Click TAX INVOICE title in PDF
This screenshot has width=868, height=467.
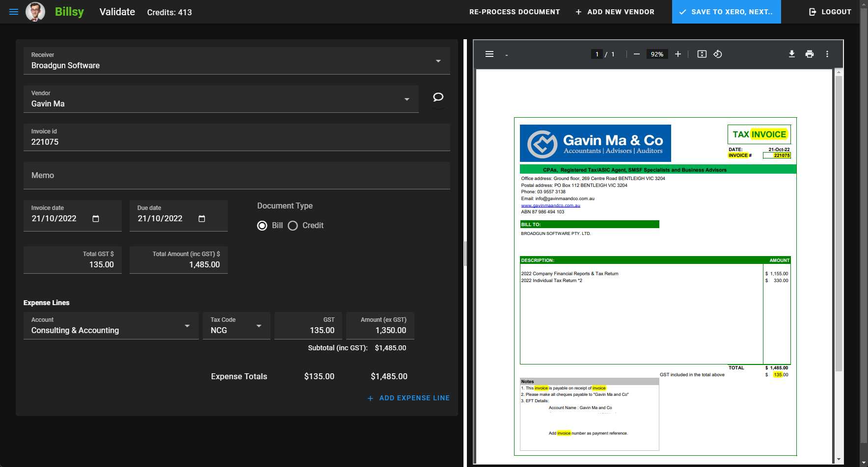tap(759, 134)
